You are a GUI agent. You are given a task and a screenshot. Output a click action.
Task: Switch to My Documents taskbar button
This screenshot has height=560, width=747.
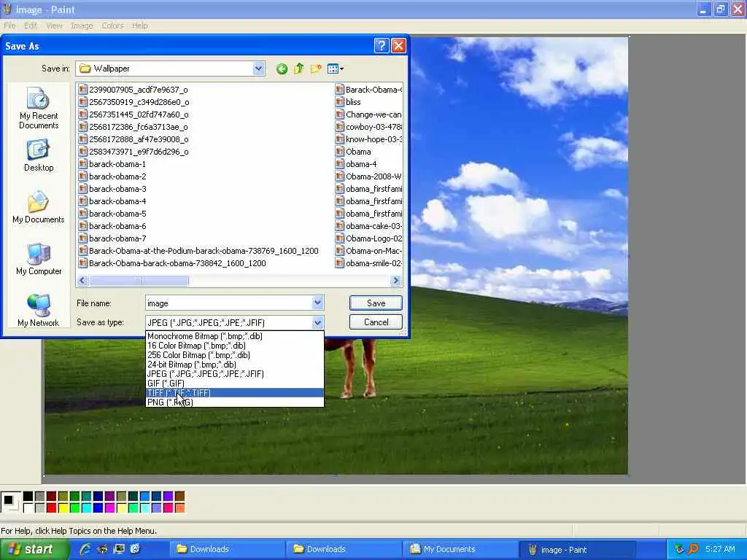click(x=460, y=549)
